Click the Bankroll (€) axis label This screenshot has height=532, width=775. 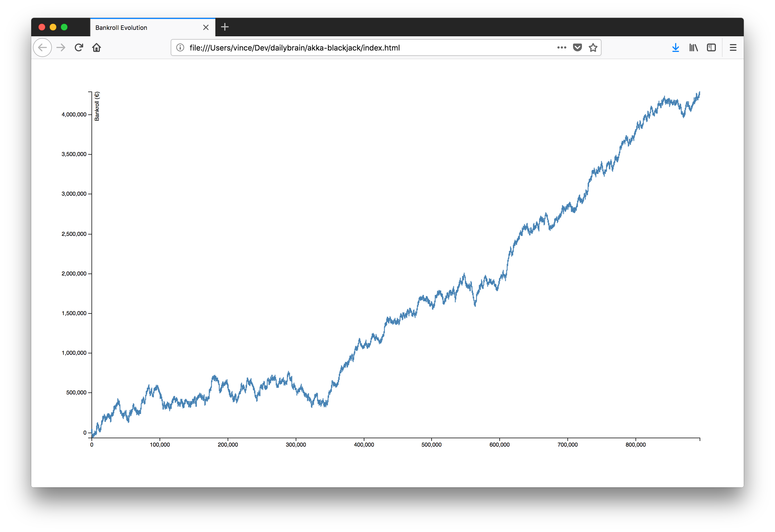97,106
